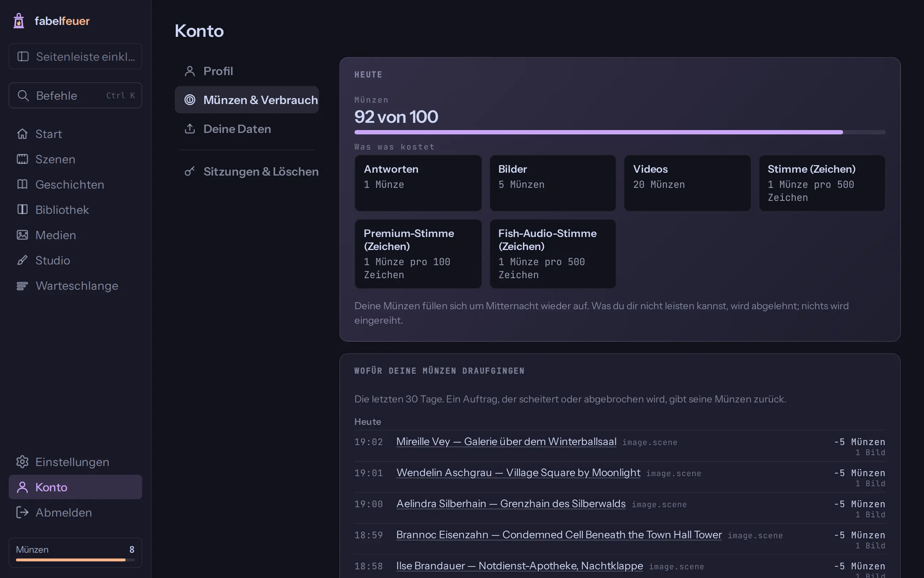Click the coin icon beside Münzen & Verbrauch
This screenshot has height=578, width=924.
click(x=190, y=100)
